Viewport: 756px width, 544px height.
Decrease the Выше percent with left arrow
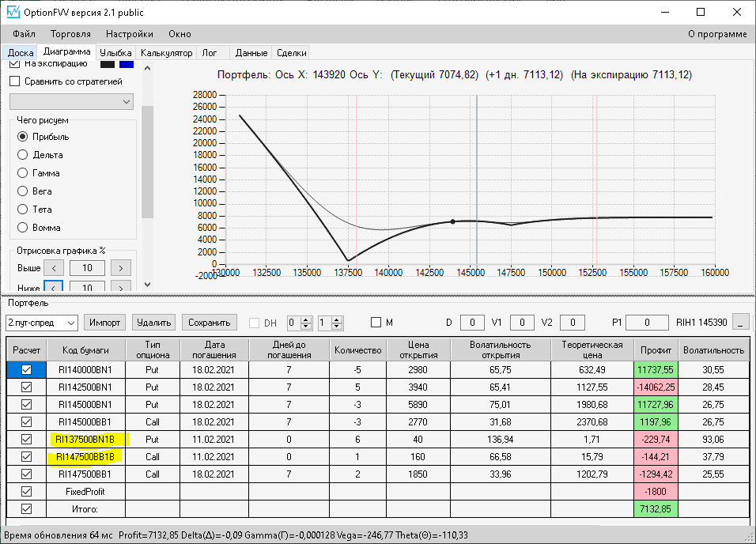(54, 268)
